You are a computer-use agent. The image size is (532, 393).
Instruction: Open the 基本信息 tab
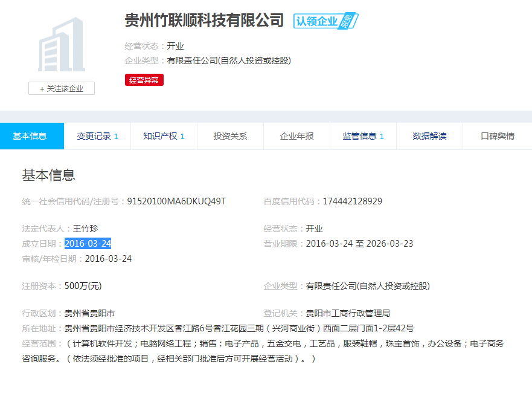click(x=30, y=136)
